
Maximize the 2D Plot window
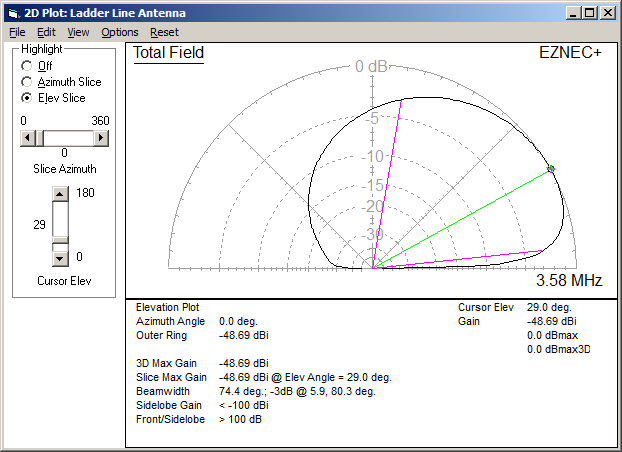coord(589,13)
